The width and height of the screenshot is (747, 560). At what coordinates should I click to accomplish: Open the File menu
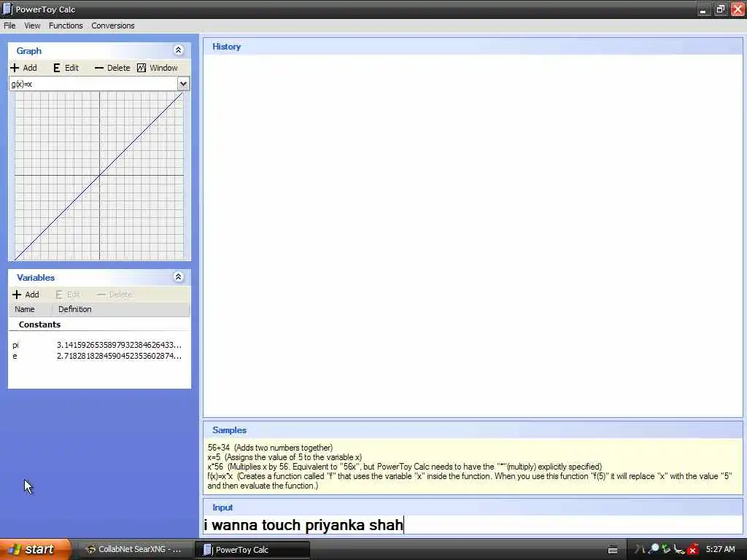tap(9, 26)
